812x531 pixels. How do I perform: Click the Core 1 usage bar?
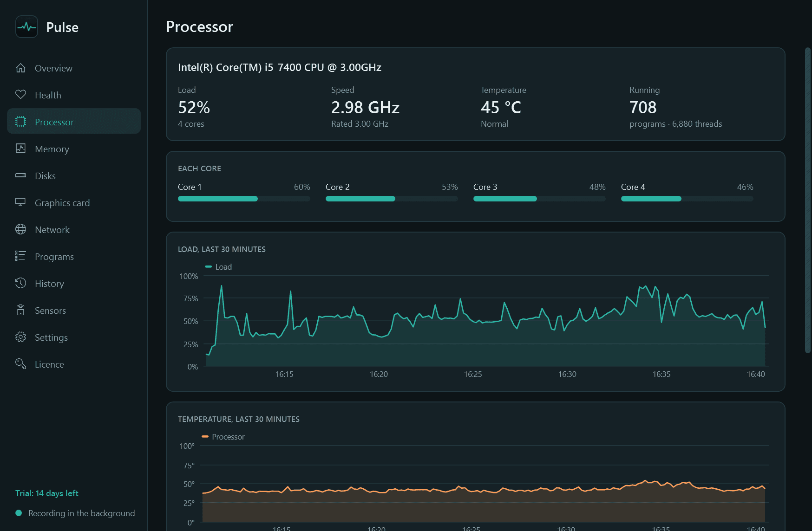[x=244, y=199]
